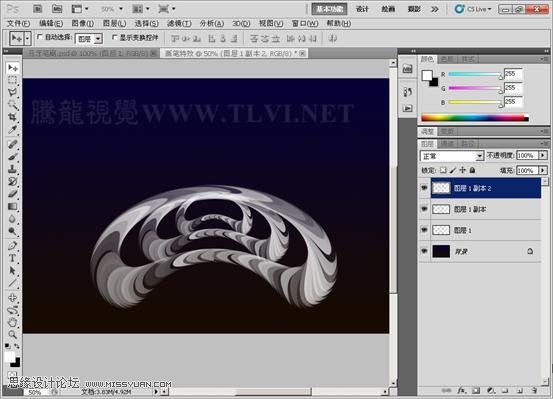Click the 基本功能 workspace button
This screenshot has height=399, width=553.
329,9
